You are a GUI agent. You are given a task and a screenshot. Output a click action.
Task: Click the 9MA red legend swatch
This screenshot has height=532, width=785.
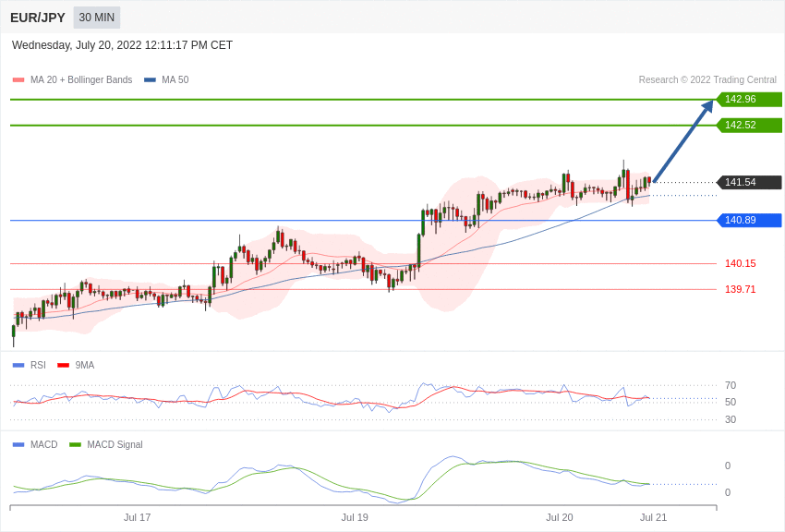click(x=64, y=366)
